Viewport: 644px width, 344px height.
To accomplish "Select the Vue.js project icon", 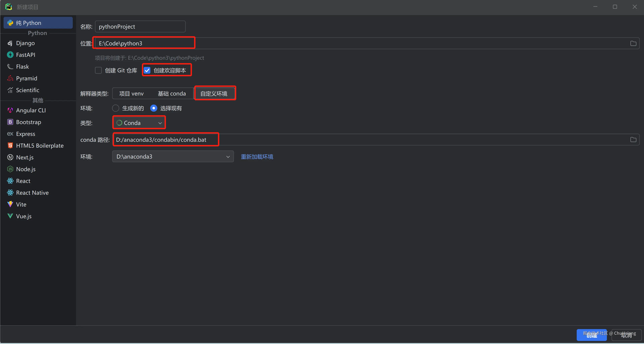I will pyautogui.click(x=10, y=216).
